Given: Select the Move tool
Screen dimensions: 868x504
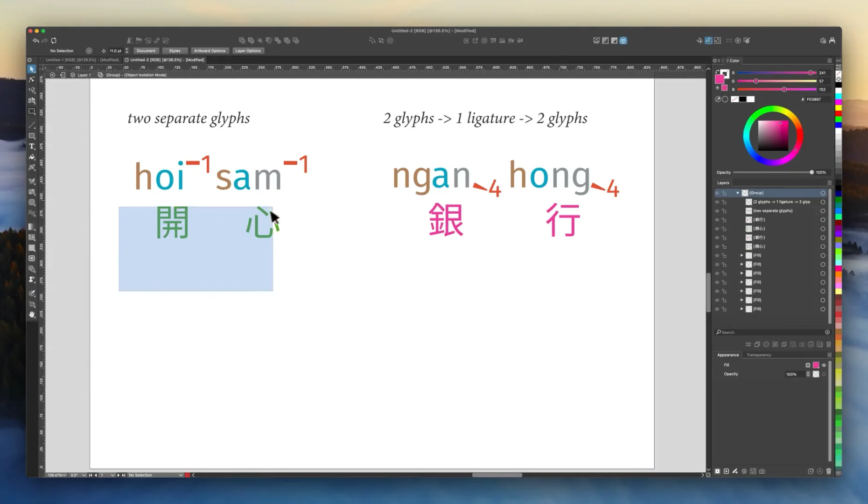Looking at the screenshot, I should click(32, 70).
